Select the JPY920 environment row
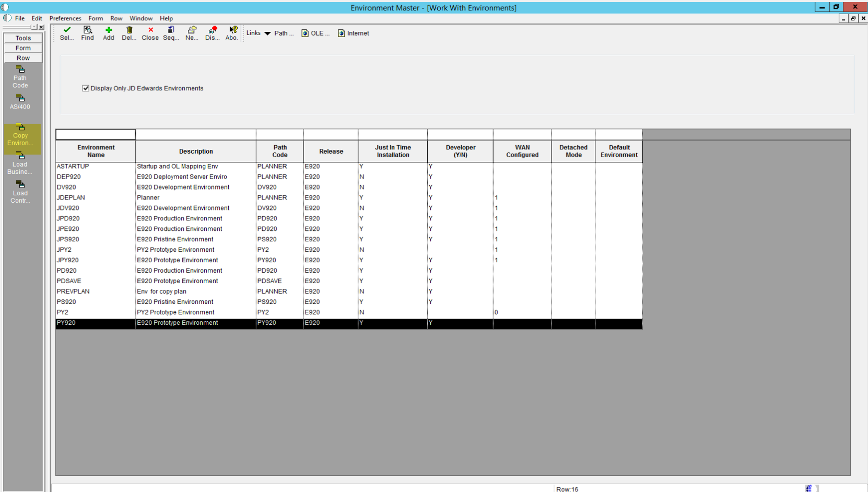This screenshot has height=492, width=868. [x=349, y=260]
